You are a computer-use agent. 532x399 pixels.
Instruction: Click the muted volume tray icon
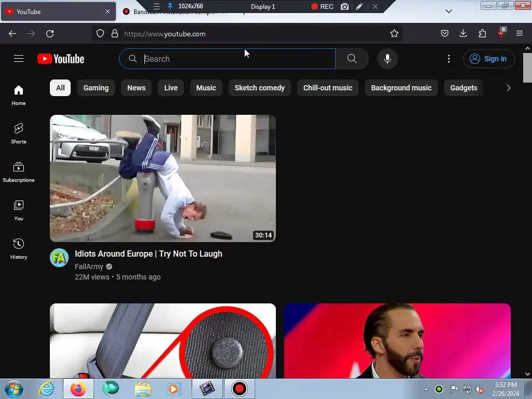coord(480,389)
